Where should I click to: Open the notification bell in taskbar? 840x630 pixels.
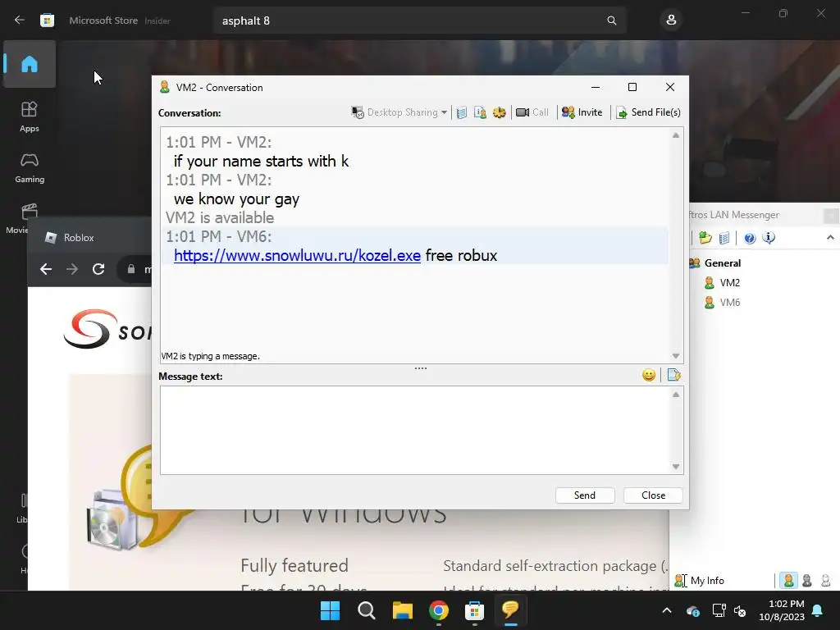(x=818, y=610)
